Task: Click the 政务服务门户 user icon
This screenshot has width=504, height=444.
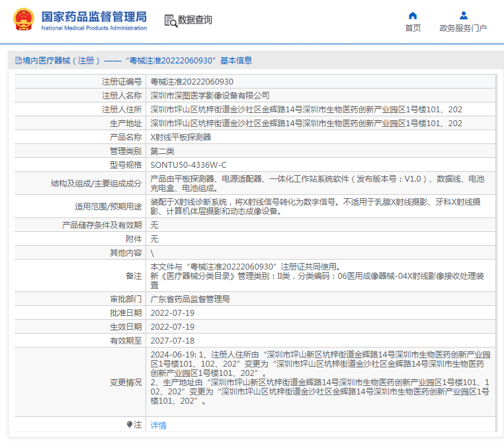Action: pyautogui.click(x=463, y=15)
